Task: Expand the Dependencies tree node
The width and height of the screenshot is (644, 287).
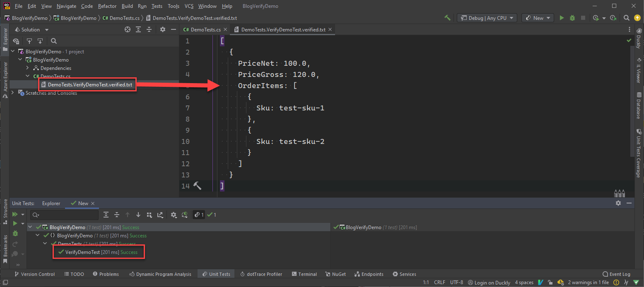Action: click(28, 68)
